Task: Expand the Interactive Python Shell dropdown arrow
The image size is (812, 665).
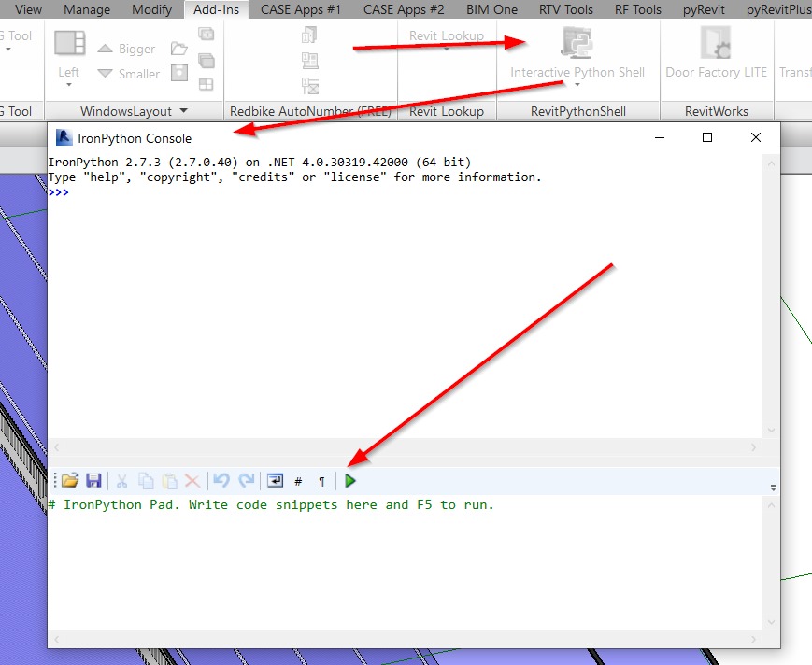Action: coord(577,86)
